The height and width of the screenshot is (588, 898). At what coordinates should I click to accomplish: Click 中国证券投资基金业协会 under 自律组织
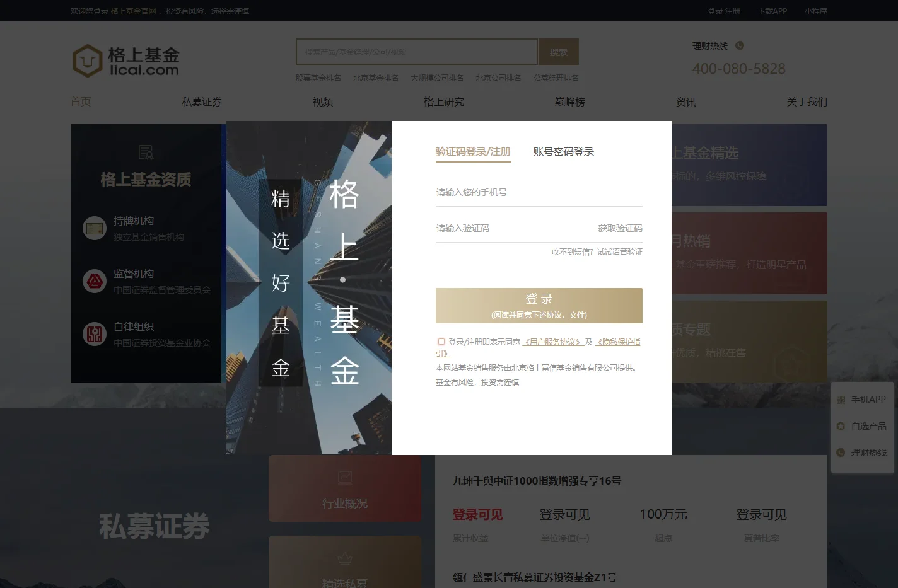(x=162, y=343)
